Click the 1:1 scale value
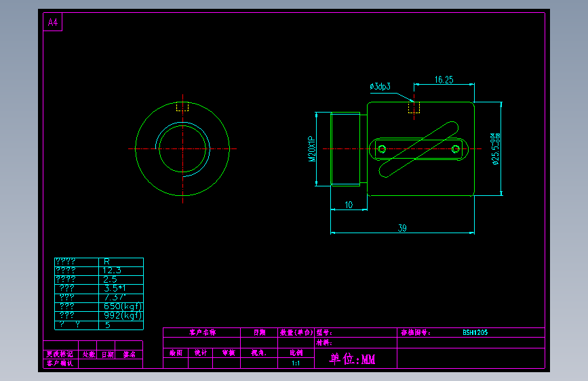Image resolution: width=588 pixels, height=381 pixels. click(x=296, y=363)
